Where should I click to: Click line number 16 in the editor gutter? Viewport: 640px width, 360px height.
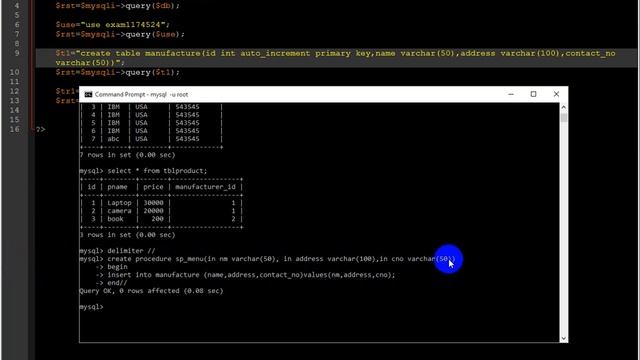pyautogui.click(x=15, y=129)
